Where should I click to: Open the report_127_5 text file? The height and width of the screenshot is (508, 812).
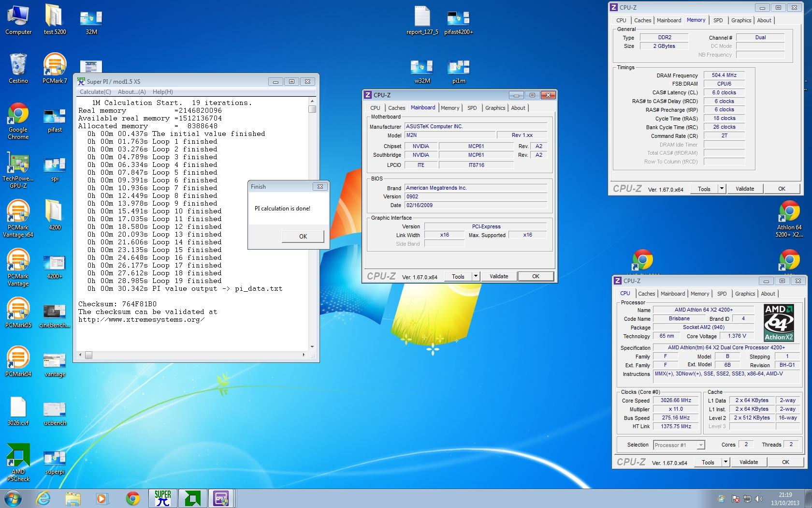click(422, 20)
